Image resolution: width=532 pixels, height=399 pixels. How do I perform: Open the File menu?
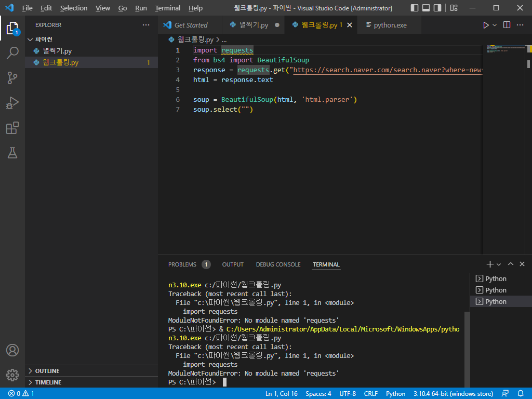pyautogui.click(x=27, y=8)
